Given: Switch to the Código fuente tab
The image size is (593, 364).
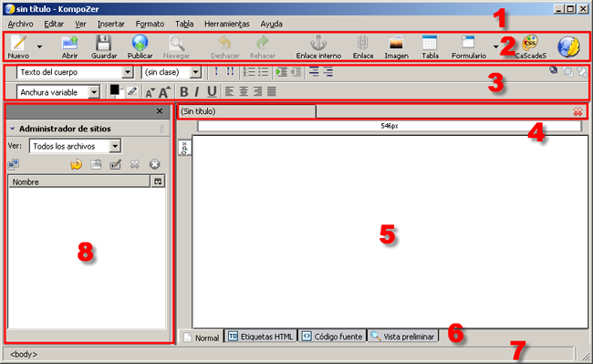Looking at the screenshot, I should point(332,336).
